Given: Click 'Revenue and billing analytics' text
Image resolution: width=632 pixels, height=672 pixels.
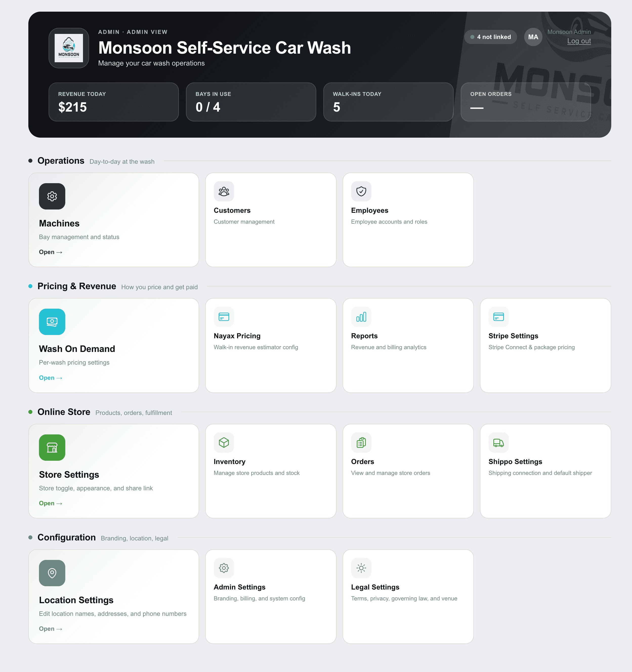Looking at the screenshot, I should tap(389, 347).
